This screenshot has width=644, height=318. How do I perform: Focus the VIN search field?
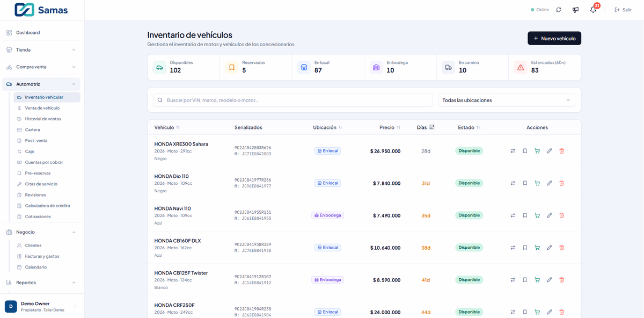point(292,100)
